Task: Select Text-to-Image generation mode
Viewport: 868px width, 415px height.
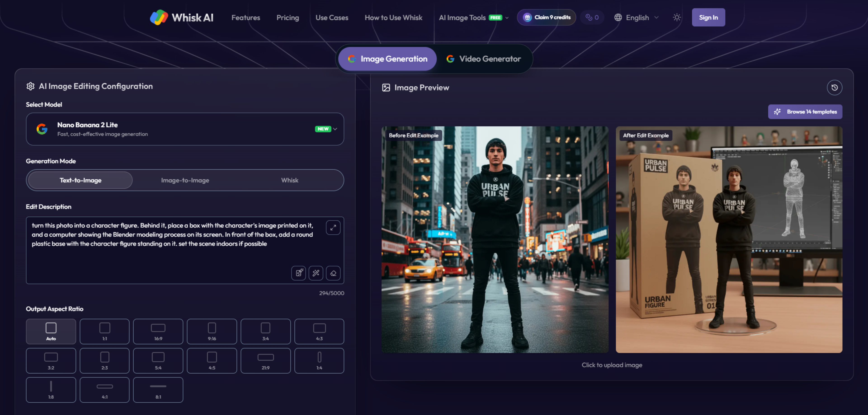Action: (80, 180)
